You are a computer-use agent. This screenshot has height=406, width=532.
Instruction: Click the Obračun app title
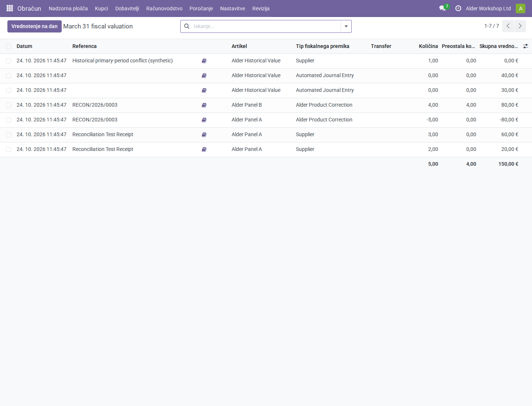[29, 8]
